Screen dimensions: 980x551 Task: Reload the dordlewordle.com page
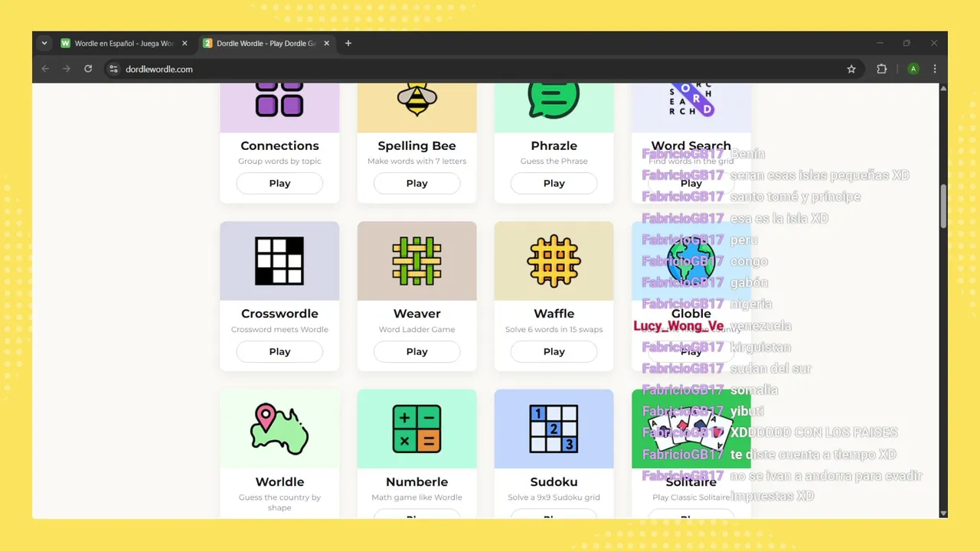coord(88,69)
